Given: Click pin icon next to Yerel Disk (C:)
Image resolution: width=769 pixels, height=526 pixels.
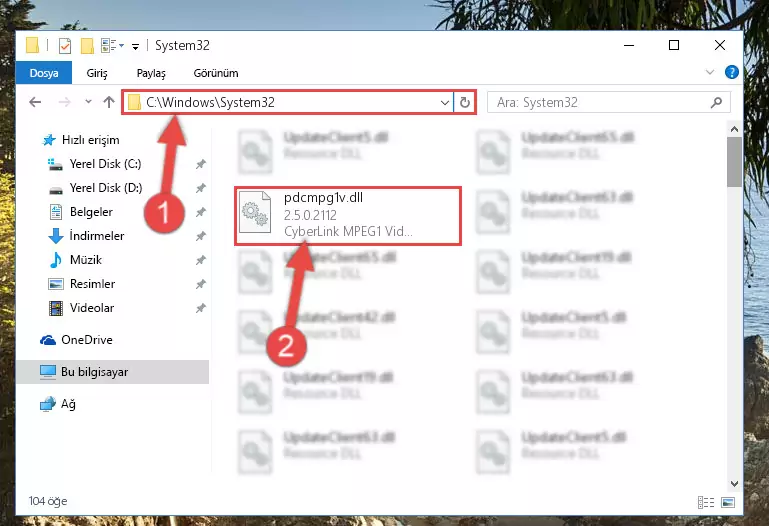Looking at the screenshot, I should (201, 164).
